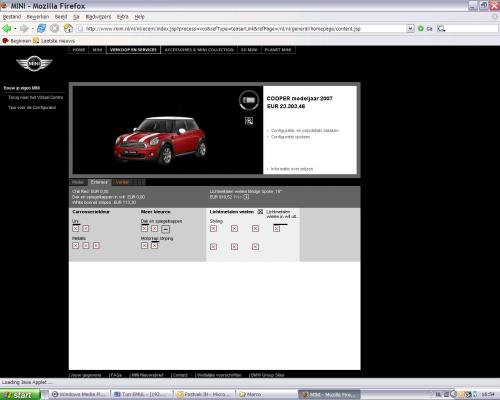This screenshot has width=500, height=400.
Task: Switch to the Exterieur configurator tab
Action: [x=99, y=182]
